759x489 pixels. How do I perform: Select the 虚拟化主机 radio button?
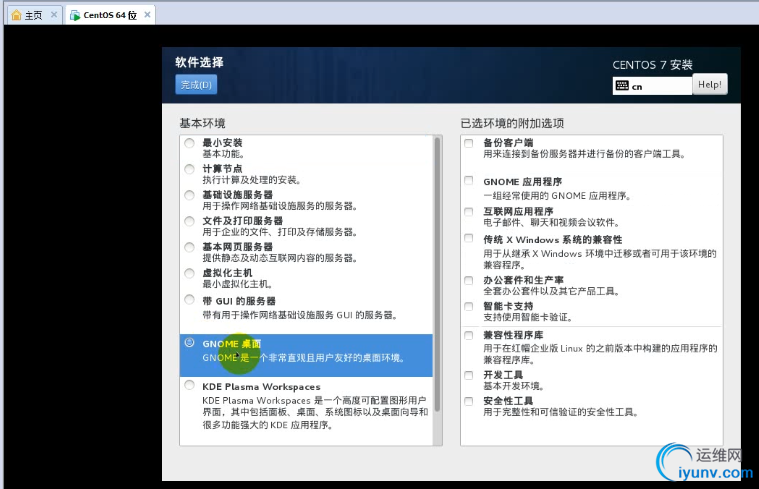[x=189, y=274]
